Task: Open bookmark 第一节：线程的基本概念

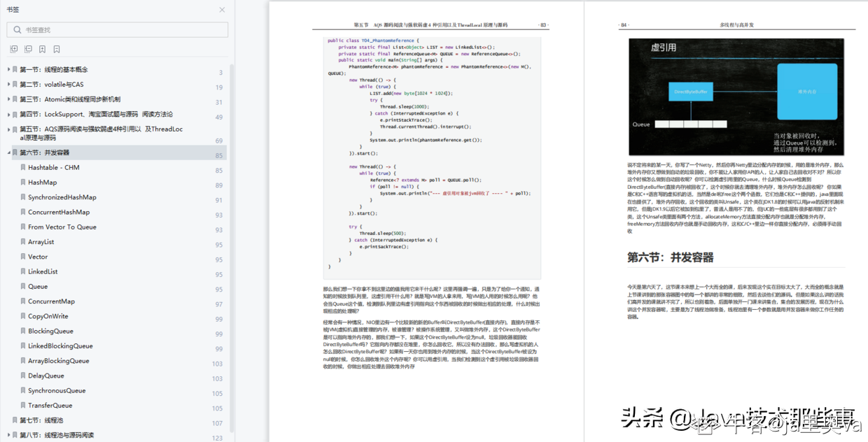Action: (x=54, y=69)
